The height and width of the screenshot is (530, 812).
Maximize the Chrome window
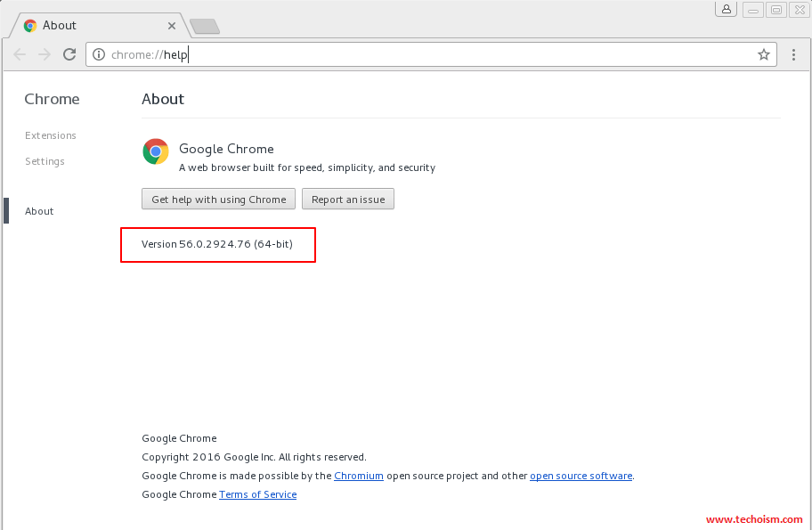[776, 10]
